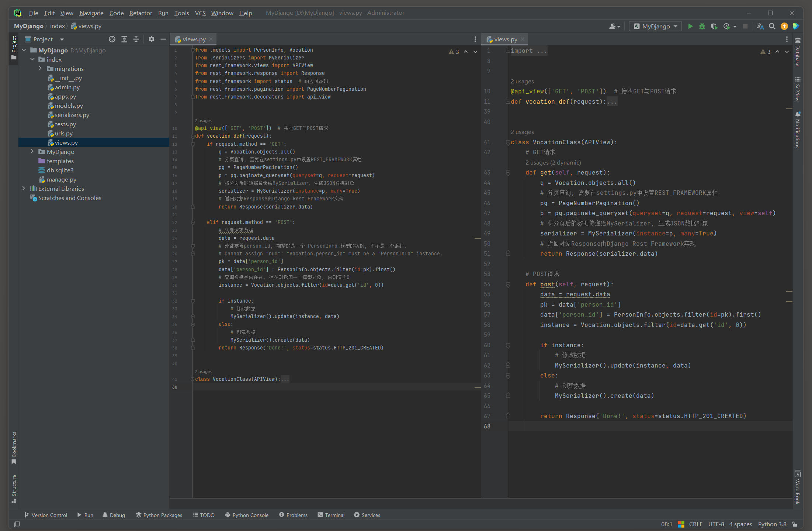The height and width of the screenshot is (531, 812).
Task: Open serializers.py in project tree
Action: pyautogui.click(x=72, y=115)
